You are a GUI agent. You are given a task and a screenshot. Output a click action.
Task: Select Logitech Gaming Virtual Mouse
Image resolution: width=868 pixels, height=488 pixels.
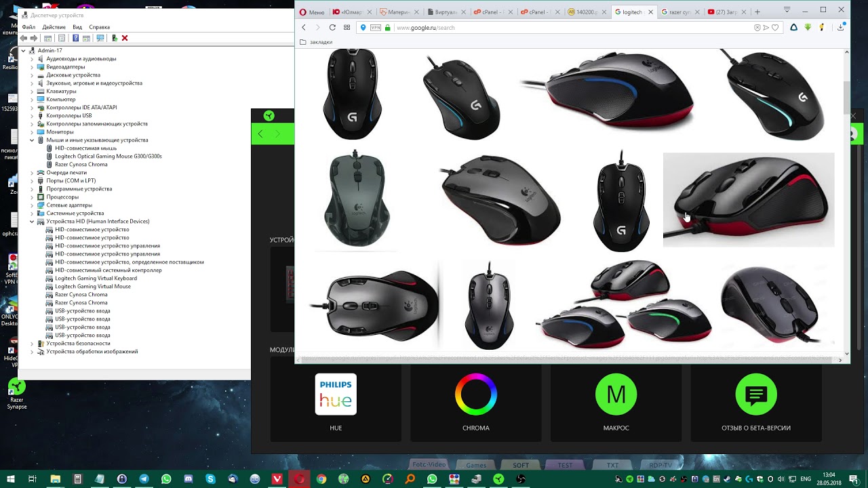click(93, 287)
